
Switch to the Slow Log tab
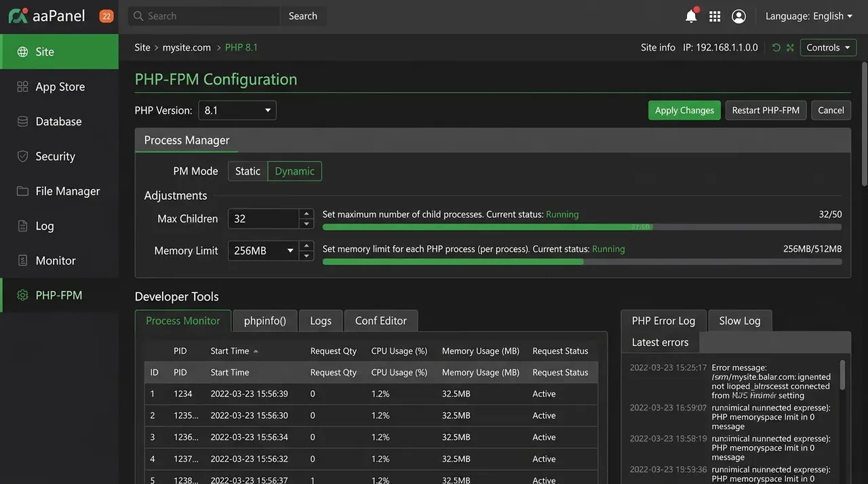[740, 321]
